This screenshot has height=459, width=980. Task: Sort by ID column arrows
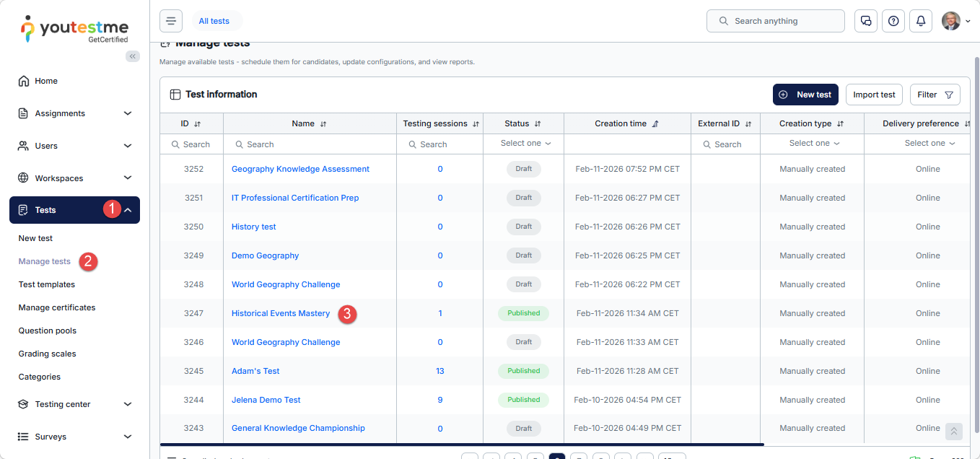coord(197,124)
